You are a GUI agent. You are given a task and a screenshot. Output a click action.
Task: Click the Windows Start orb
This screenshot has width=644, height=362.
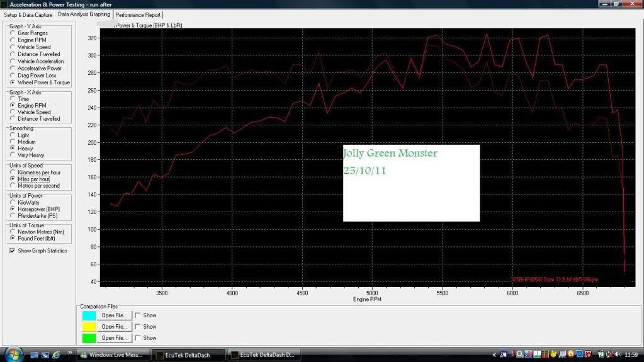pyautogui.click(x=13, y=354)
